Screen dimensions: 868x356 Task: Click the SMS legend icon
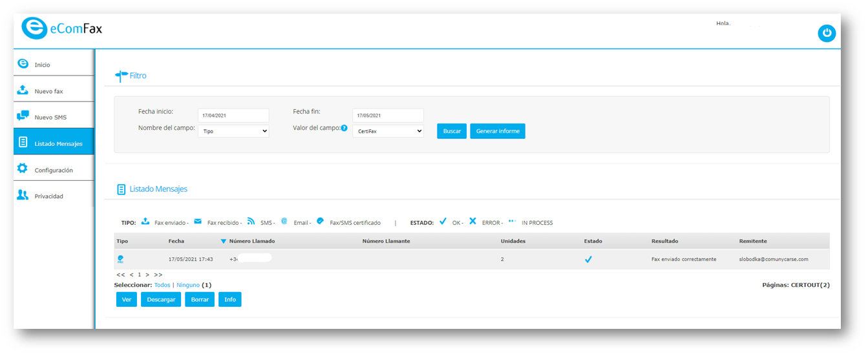click(251, 221)
